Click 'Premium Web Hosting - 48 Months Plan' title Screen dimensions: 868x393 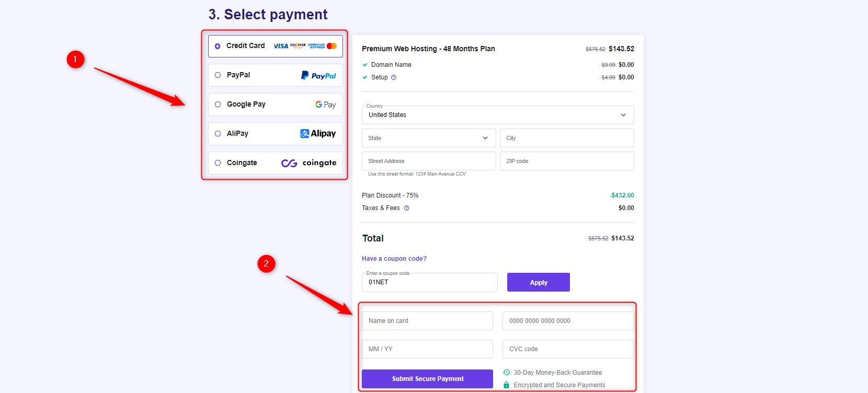click(x=428, y=49)
